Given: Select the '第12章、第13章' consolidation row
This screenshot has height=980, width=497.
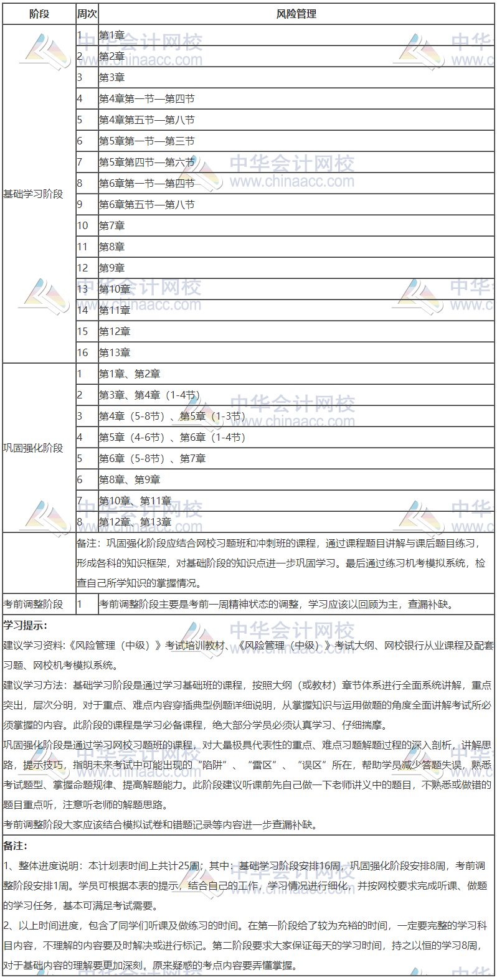Looking at the screenshot, I should (296, 522).
